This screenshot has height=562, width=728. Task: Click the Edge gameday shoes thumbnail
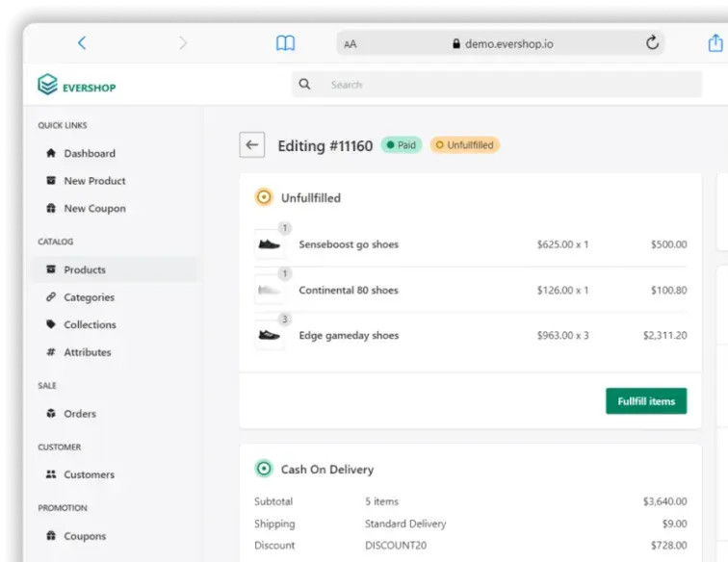(x=270, y=335)
